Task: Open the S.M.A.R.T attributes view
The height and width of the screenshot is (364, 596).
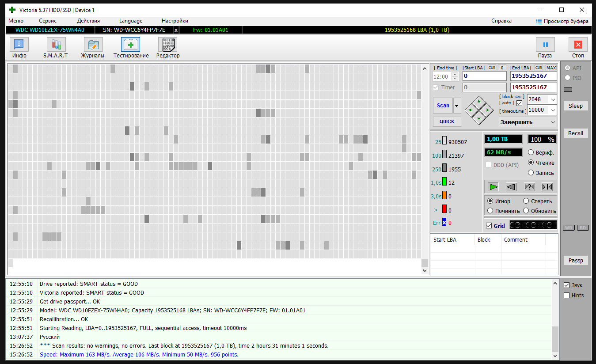Action: pos(56,48)
